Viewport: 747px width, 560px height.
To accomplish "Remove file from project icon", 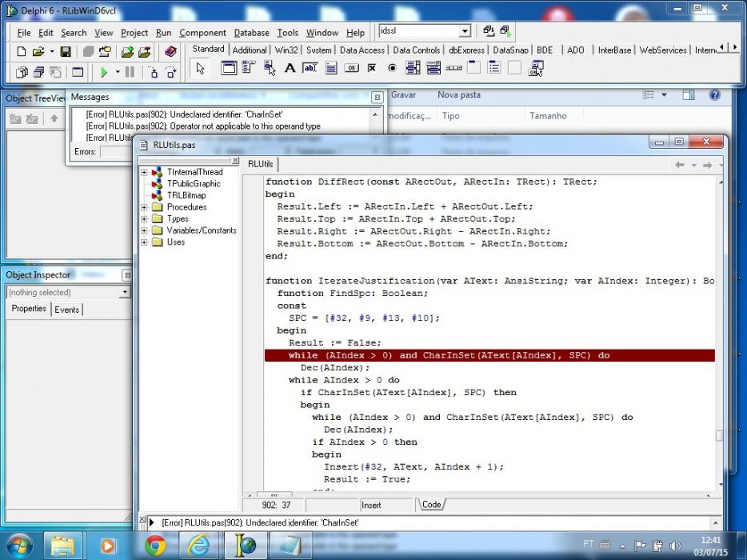I will point(144,51).
